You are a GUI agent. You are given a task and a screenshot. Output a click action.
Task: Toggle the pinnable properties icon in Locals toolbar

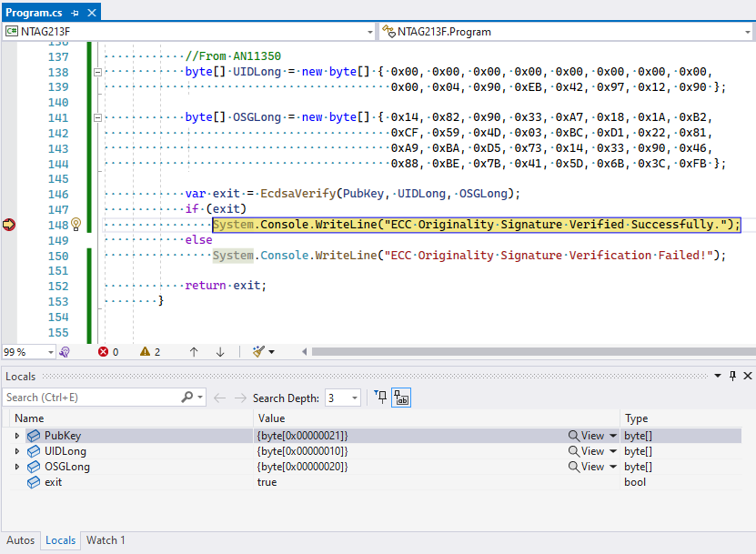401,398
